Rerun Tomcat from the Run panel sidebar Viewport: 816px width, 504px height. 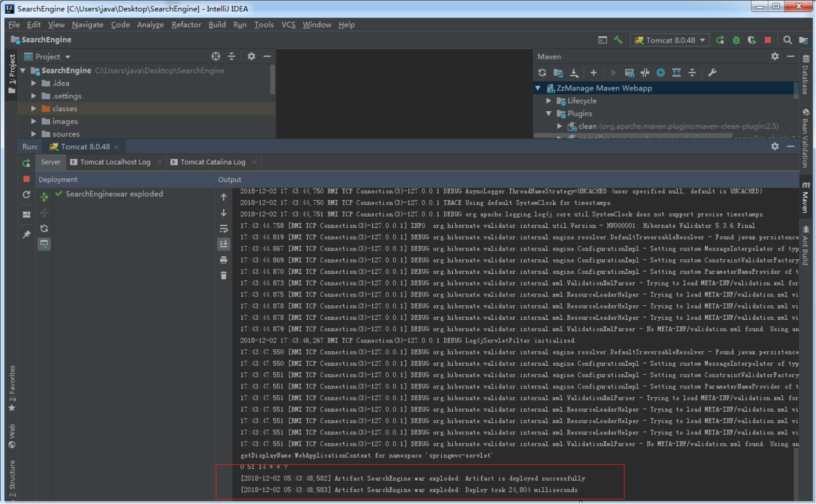coord(27,163)
